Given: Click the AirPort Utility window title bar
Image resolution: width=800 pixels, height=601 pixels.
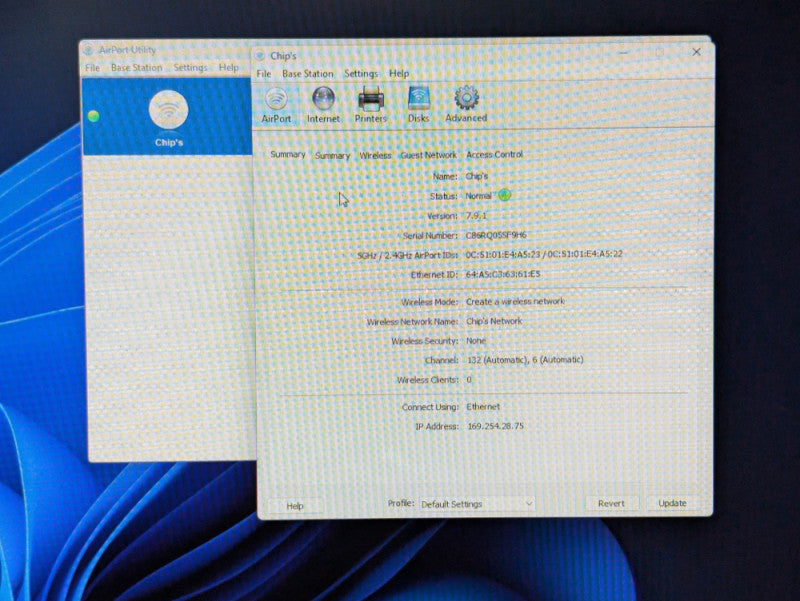Looking at the screenshot, I should (x=166, y=50).
